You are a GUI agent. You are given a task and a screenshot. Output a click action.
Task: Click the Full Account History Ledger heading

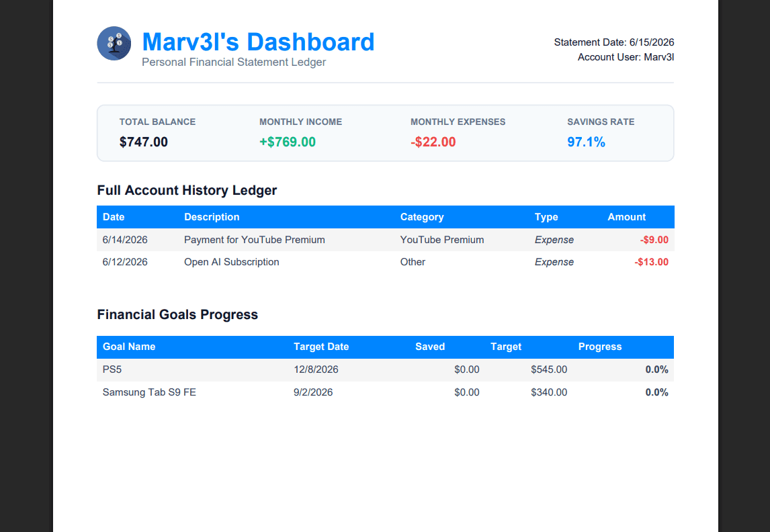pos(187,190)
